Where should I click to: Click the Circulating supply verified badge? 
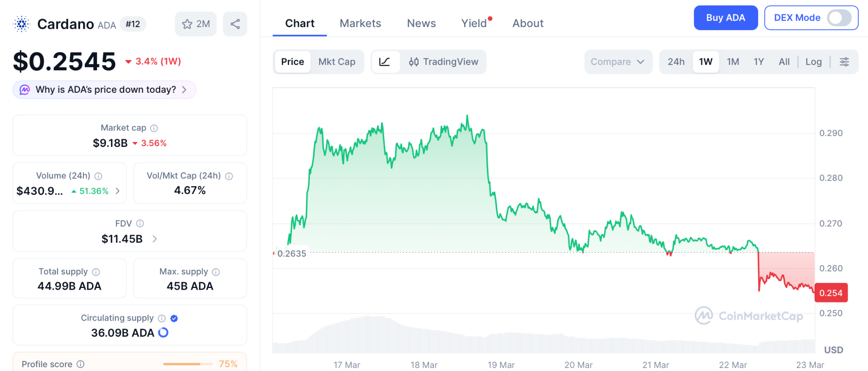click(x=174, y=318)
